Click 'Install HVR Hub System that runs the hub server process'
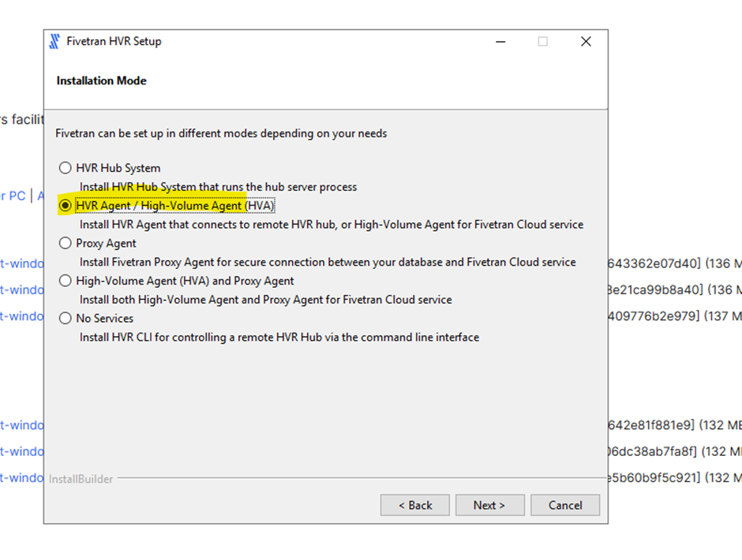Viewport: 742px width, 560px height. pos(218,187)
